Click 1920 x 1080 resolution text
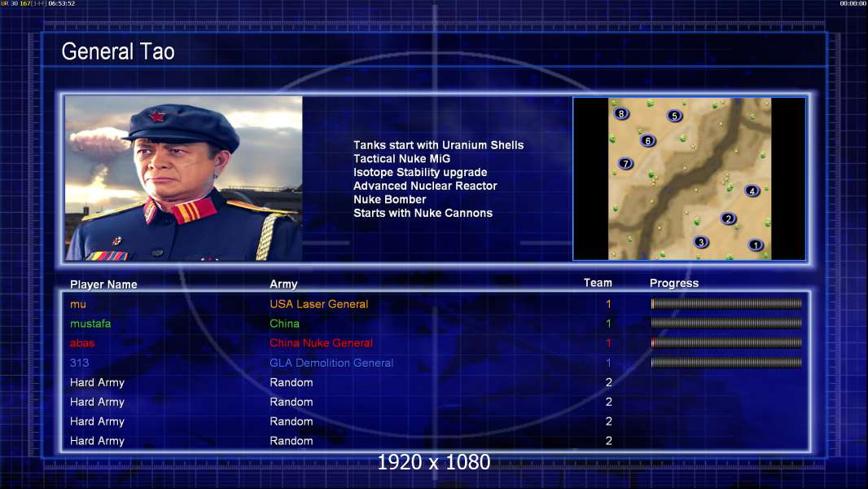Viewport: 868px width, 489px height. coord(433,462)
